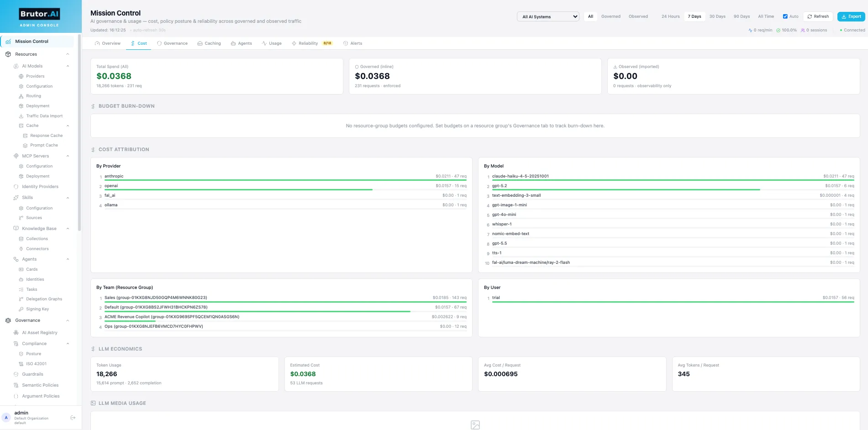Switch to the Caching tab
This screenshot has width=868, height=430.
click(x=209, y=43)
